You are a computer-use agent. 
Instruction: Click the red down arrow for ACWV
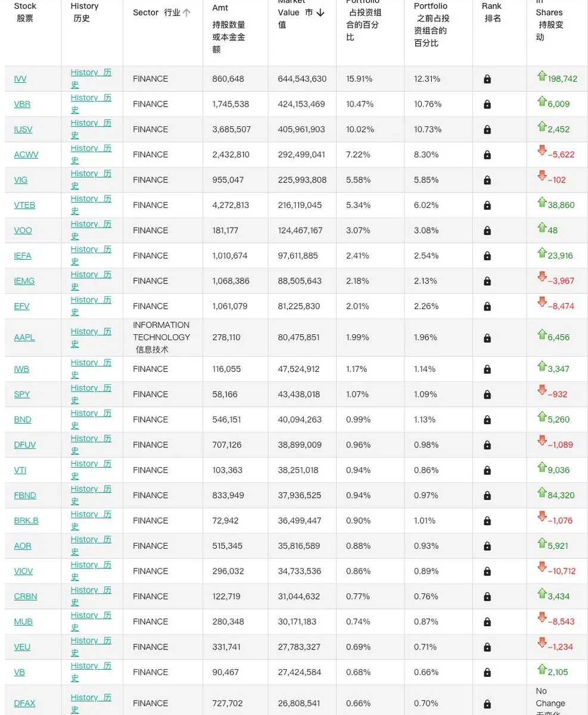[x=542, y=150]
